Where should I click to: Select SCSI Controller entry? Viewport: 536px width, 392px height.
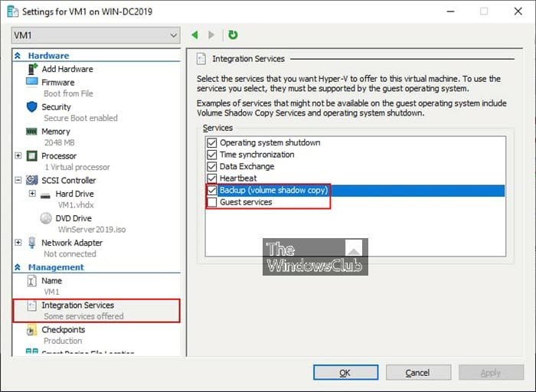69,180
